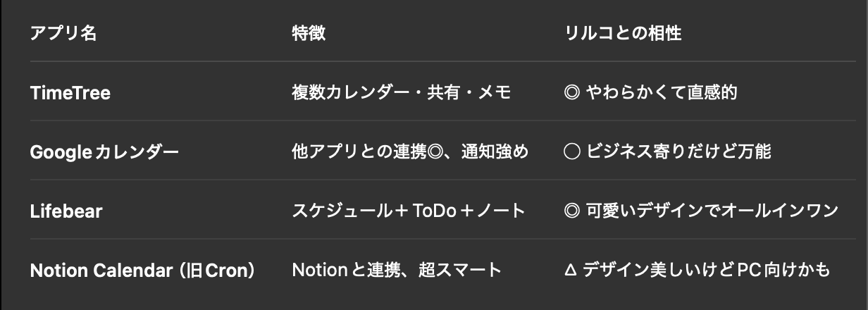Click the triangle symbol beside デザイン美しいけど
This screenshot has width=868, height=310.
[x=571, y=270]
